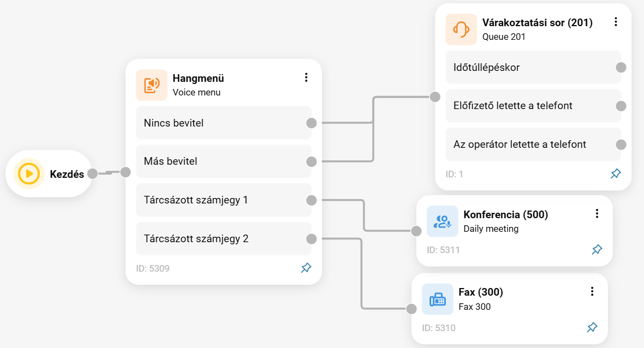Select the Tárcsázott számjegy 1 row

click(x=223, y=200)
